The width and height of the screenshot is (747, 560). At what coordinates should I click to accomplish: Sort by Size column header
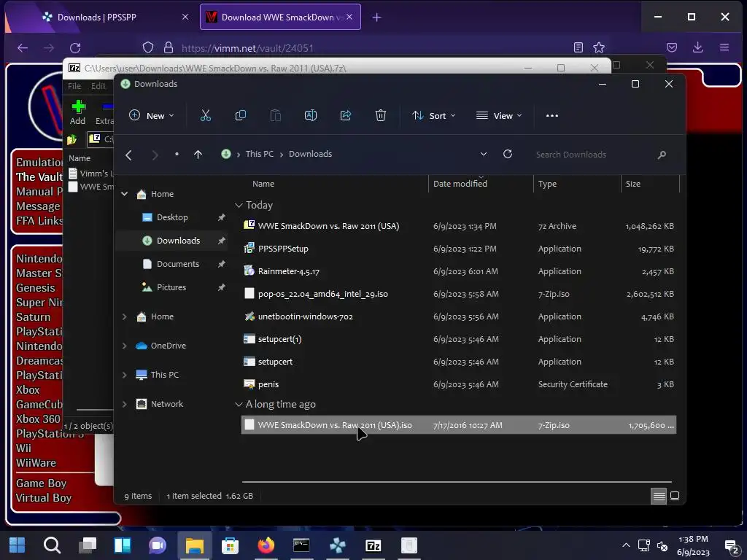point(633,184)
